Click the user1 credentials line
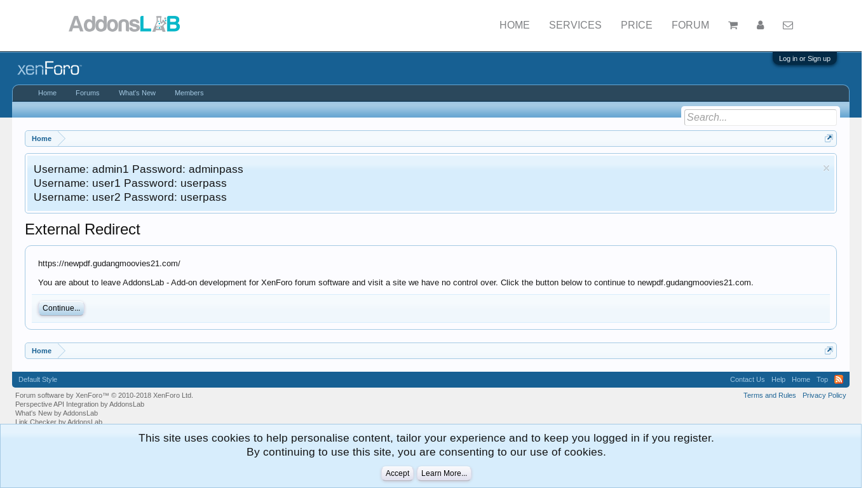 pos(130,183)
